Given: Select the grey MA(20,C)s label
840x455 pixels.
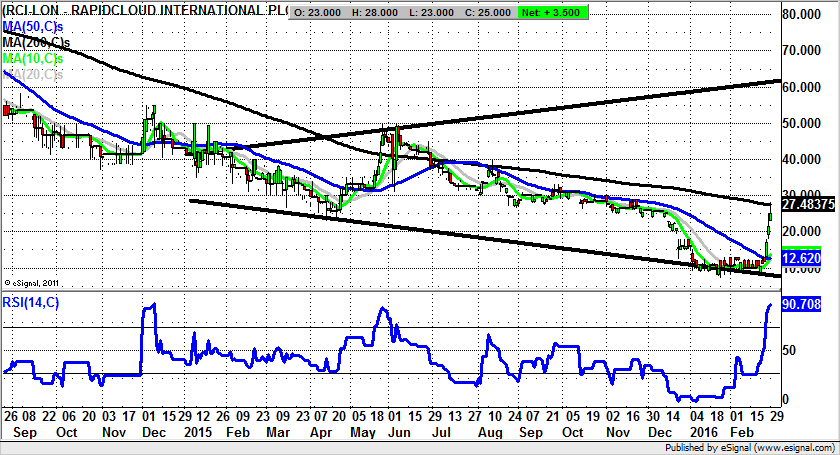Looking at the screenshot, I should click(34, 74).
